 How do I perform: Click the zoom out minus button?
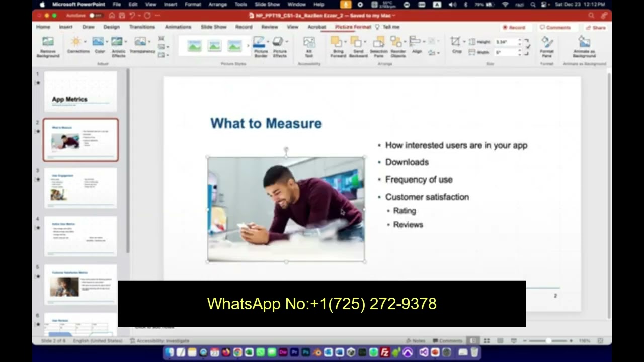coord(525,341)
